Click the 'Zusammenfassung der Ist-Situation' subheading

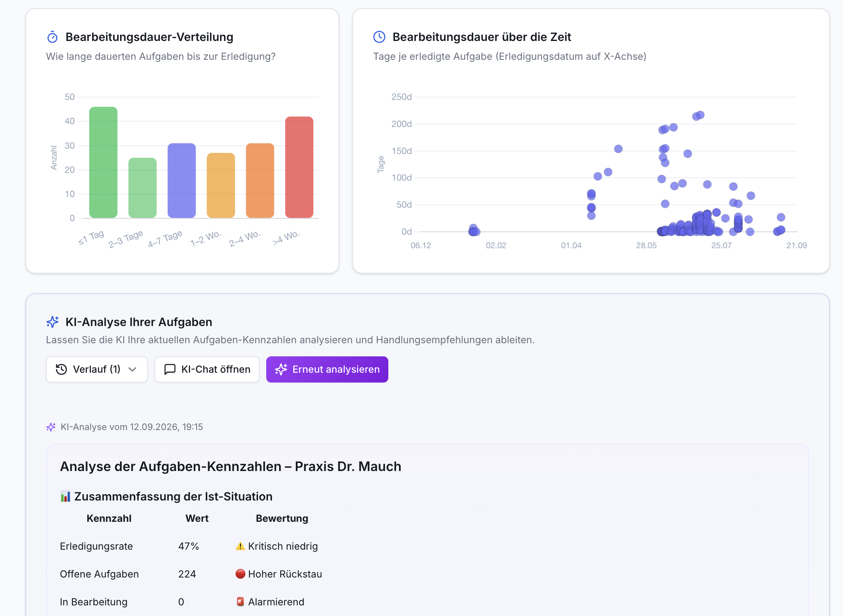[x=173, y=496]
